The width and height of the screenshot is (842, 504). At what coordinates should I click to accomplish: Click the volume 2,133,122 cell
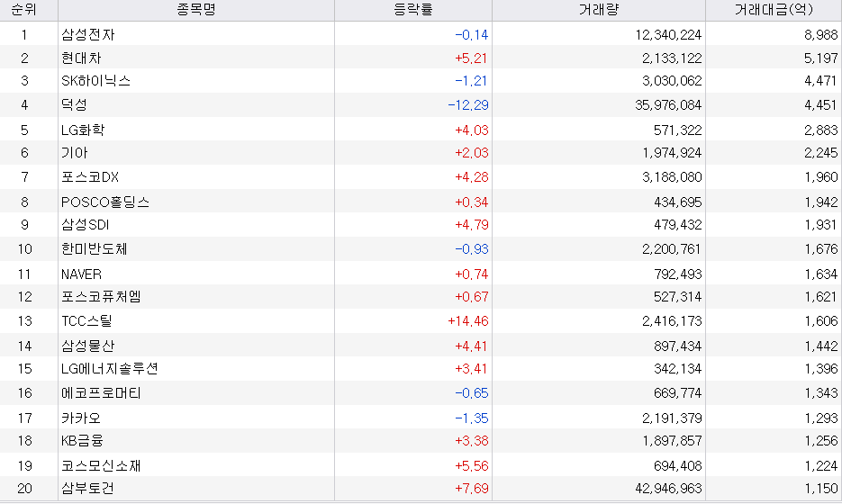[672, 58]
